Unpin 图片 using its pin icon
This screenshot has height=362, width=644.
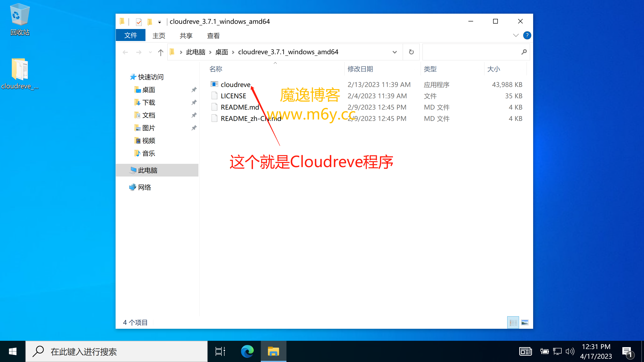point(194,128)
